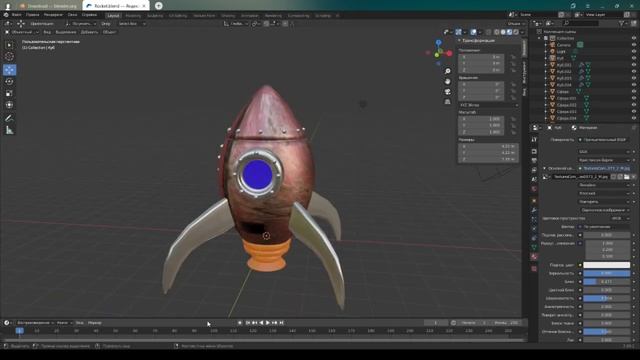The height and width of the screenshot is (360, 640).
Task: Switch to solid viewport shading mode
Action: coord(503,32)
